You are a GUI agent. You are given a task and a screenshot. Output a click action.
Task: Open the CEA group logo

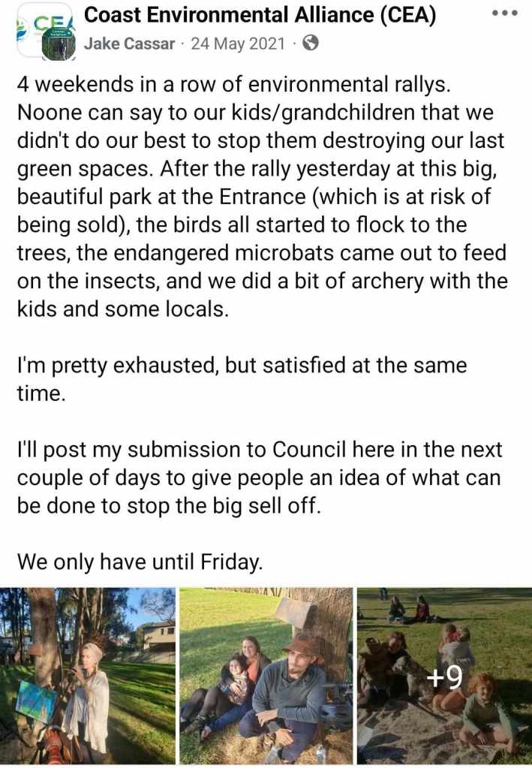click(30, 23)
